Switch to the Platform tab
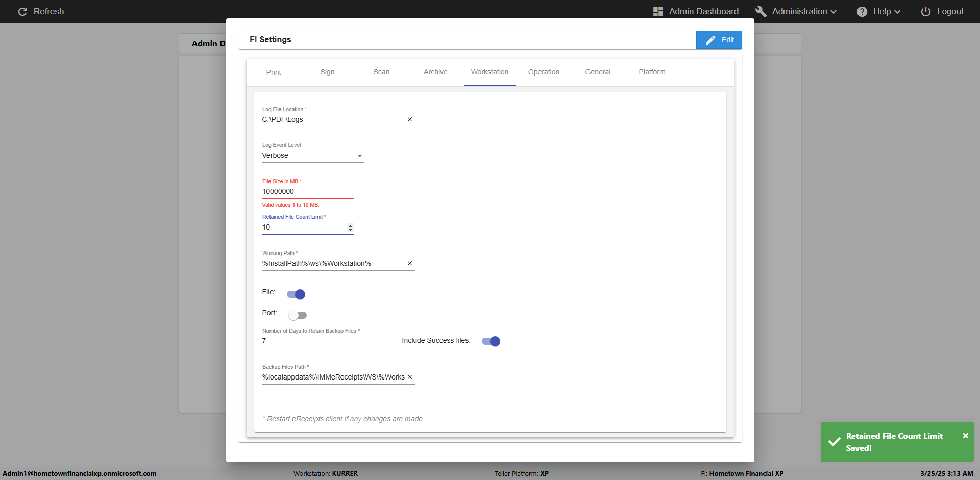The width and height of the screenshot is (980, 480). click(x=652, y=72)
